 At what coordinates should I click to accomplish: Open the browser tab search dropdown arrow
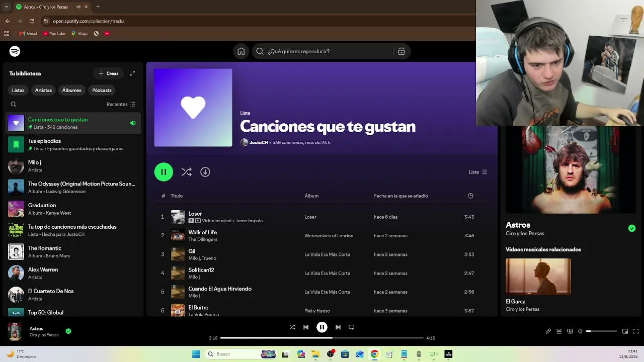click(7, 7)
